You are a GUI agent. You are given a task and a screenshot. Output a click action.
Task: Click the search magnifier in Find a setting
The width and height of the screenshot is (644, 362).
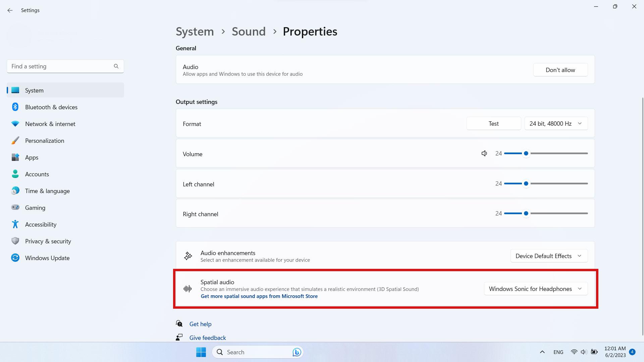point(116,66)
